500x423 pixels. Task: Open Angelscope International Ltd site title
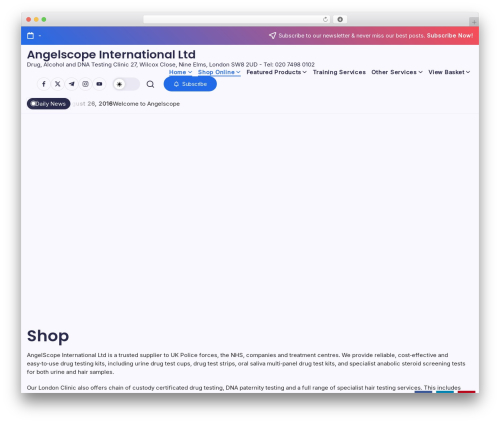coord(111,54)
